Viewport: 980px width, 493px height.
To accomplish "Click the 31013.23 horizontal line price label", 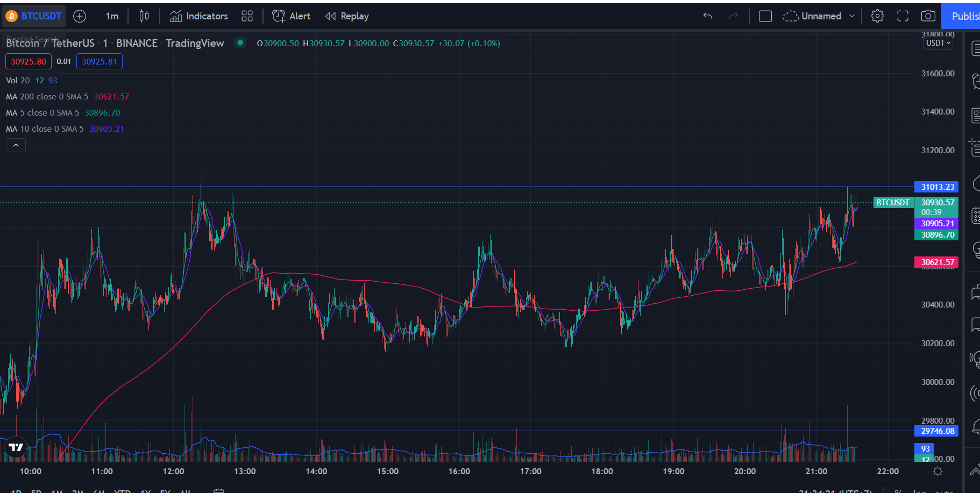I will pos(936,187).
